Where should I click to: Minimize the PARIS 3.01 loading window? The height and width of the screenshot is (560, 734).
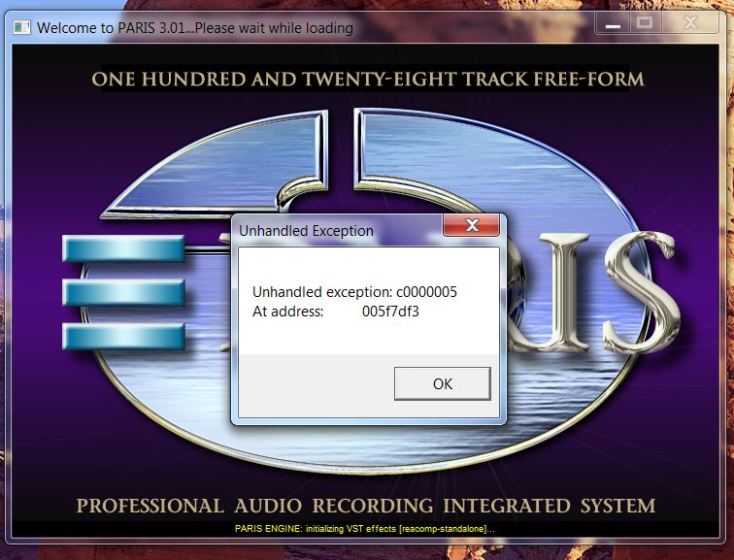(613, 23)
